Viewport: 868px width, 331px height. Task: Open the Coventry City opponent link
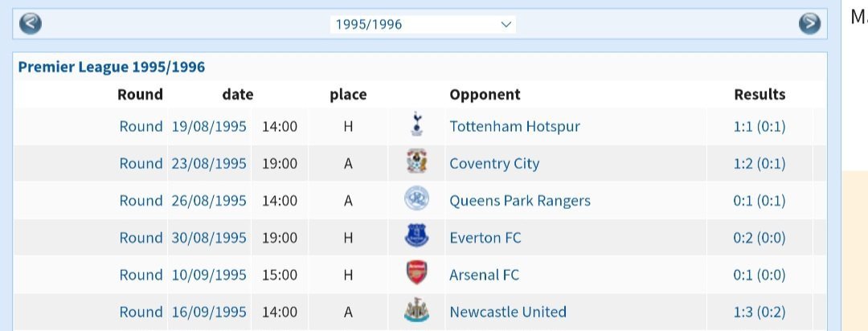coord(494,163)
